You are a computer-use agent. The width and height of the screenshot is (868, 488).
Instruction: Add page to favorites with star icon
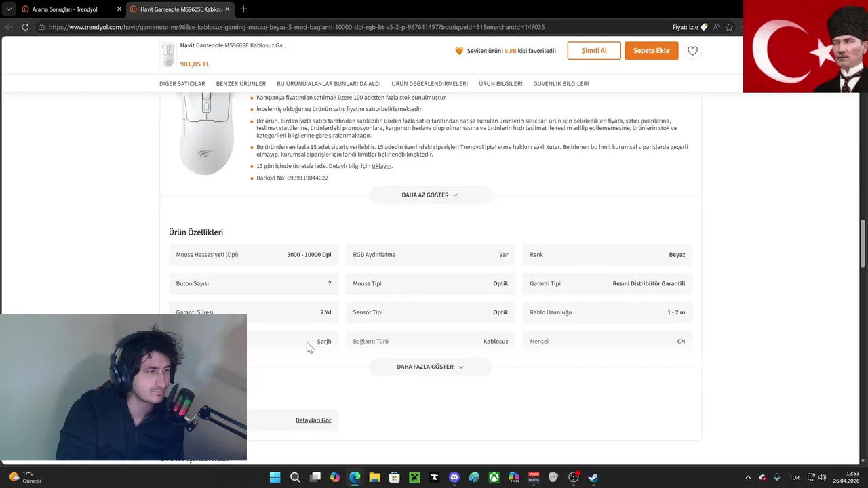point(730,27)
